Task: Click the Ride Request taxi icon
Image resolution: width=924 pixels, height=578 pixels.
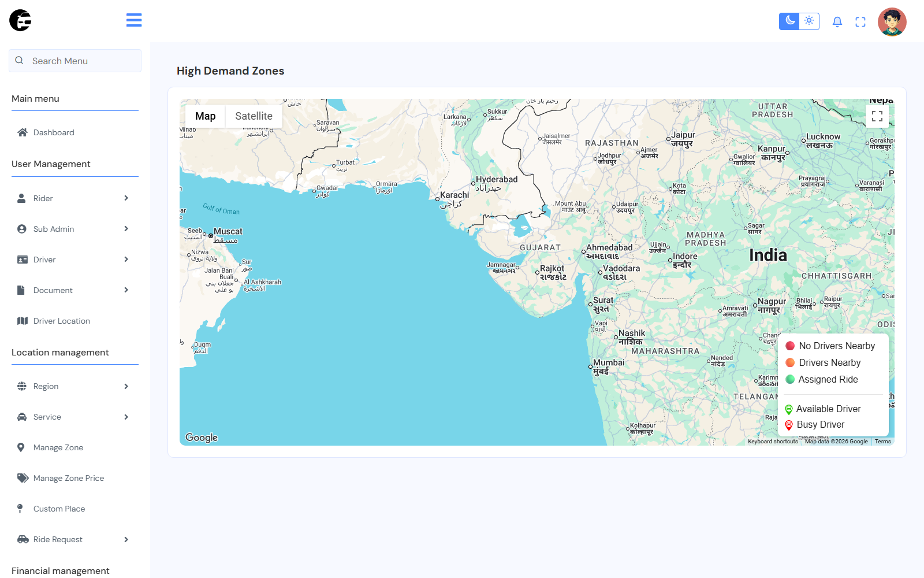Action: (x=23, y=539)
